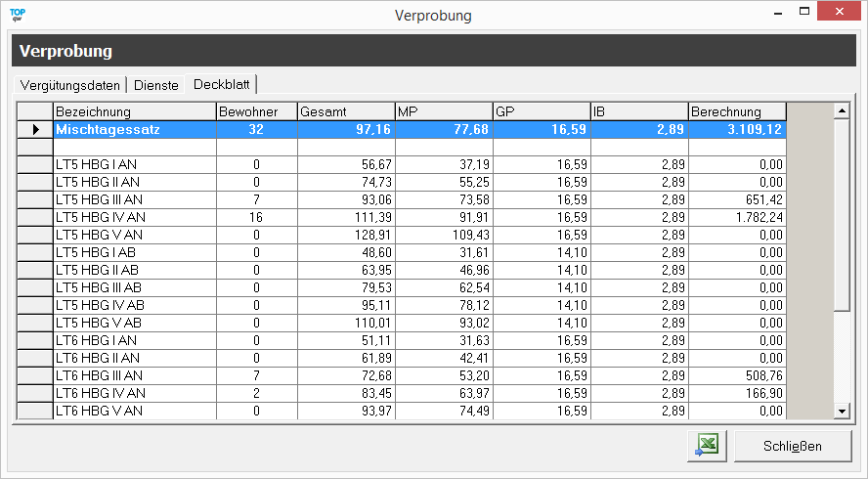This screenshot has height=479, width=868.
Task: Click the TOP application icon in title bar
Action: [x=17, y=15]
